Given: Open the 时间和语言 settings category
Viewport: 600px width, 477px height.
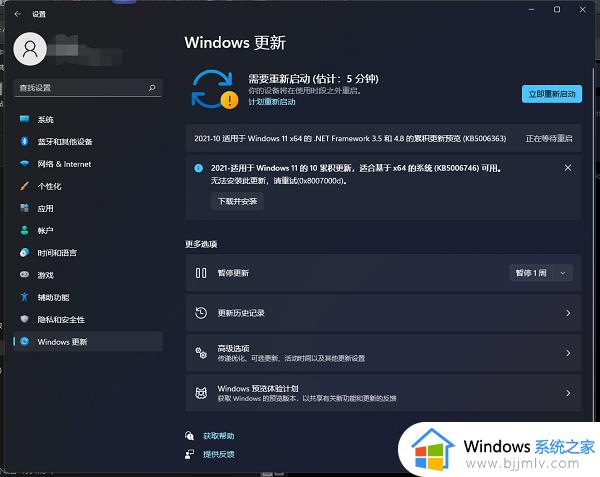Looking at the screenshot, I should (88, 252).
